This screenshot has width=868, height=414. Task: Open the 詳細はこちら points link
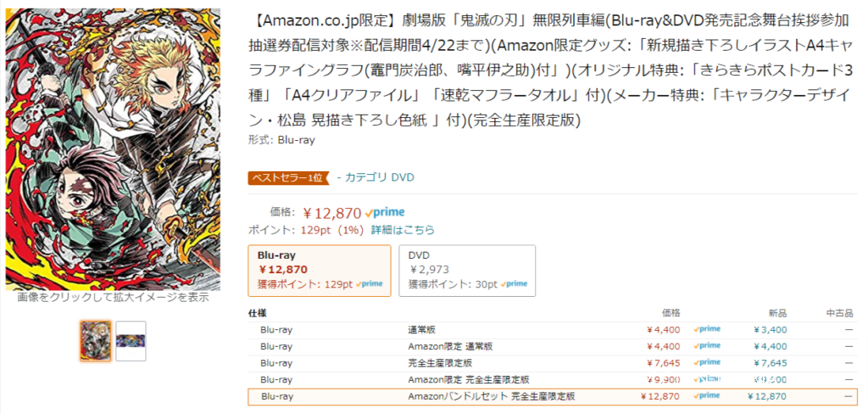403,229
